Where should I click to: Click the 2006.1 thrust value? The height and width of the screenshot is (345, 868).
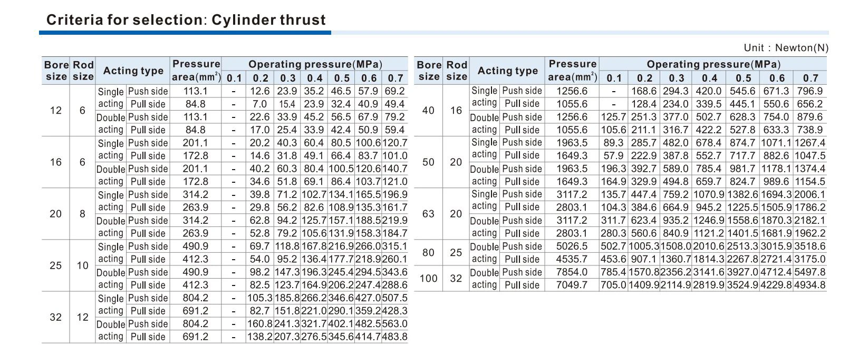[x=810, y=194]
